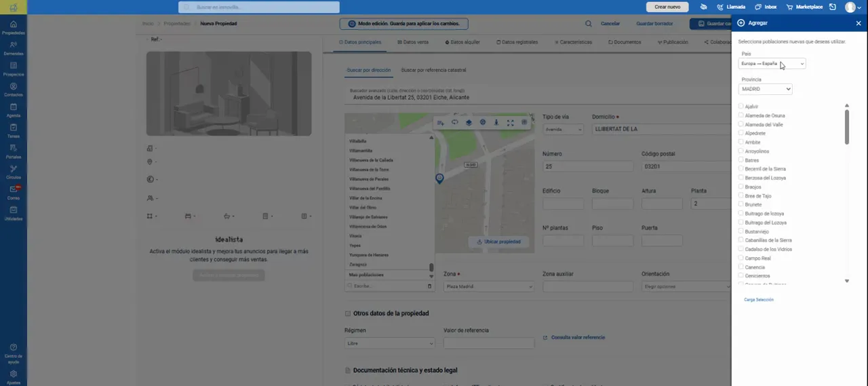The width and height of the screenshot is (868, 386).
Task: Check the Ambite checkbox
Action: (x=741, y=142)
